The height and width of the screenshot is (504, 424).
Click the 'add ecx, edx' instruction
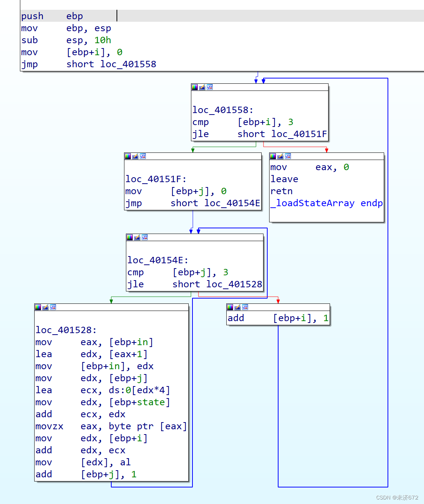point(80,414)
